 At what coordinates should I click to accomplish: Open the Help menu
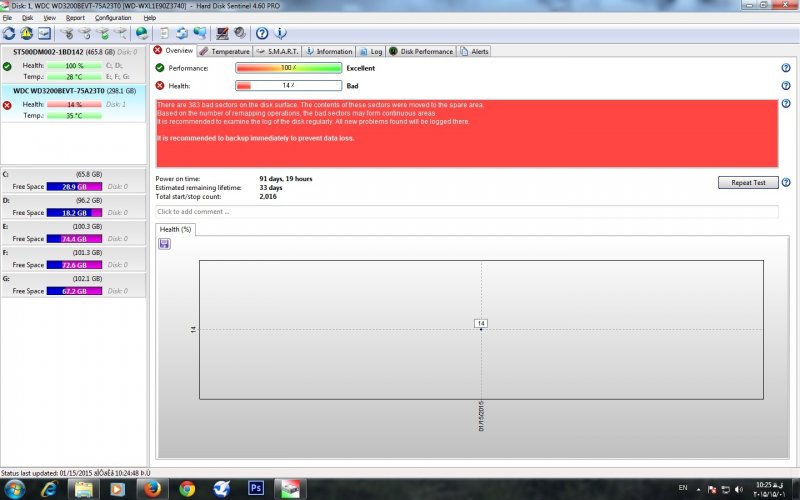point(149,18)
